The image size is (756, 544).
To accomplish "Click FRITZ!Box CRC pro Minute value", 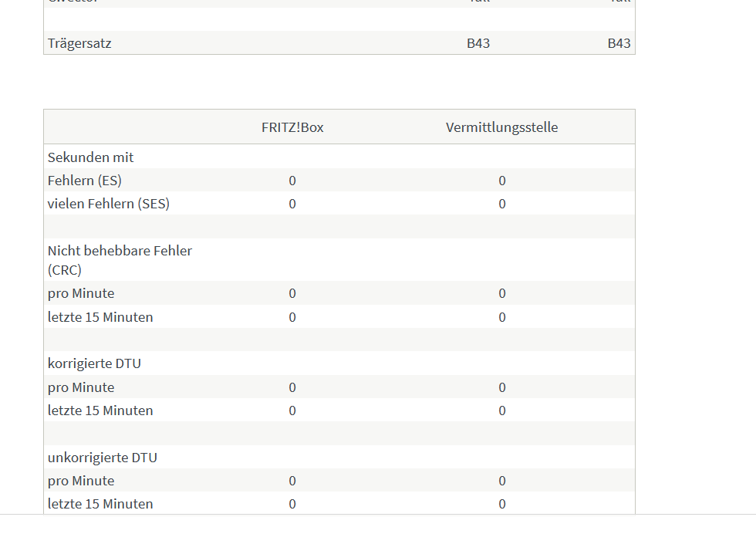I will click(292, 294).
